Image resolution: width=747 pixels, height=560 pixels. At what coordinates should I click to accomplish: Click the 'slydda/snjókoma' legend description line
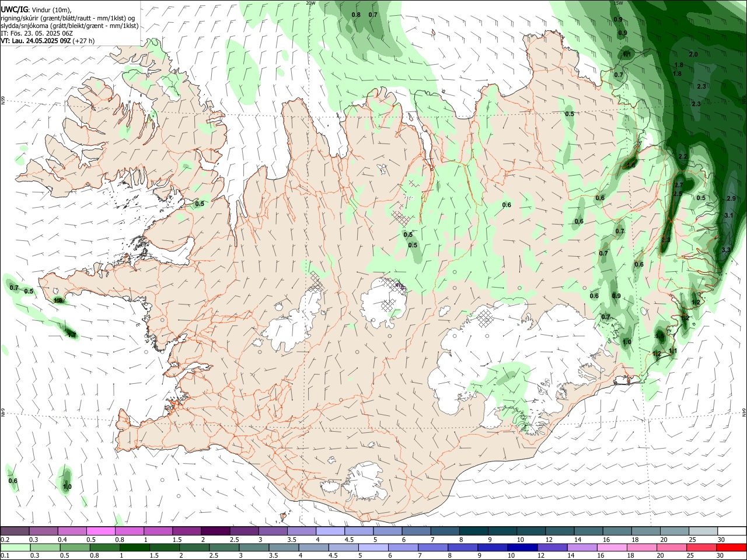[x=69, y=26]
